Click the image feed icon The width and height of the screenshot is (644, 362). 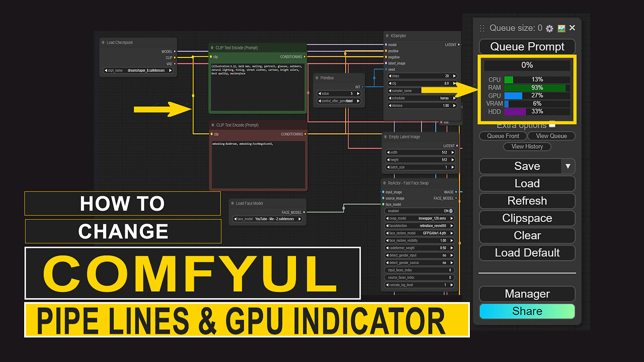561,28
